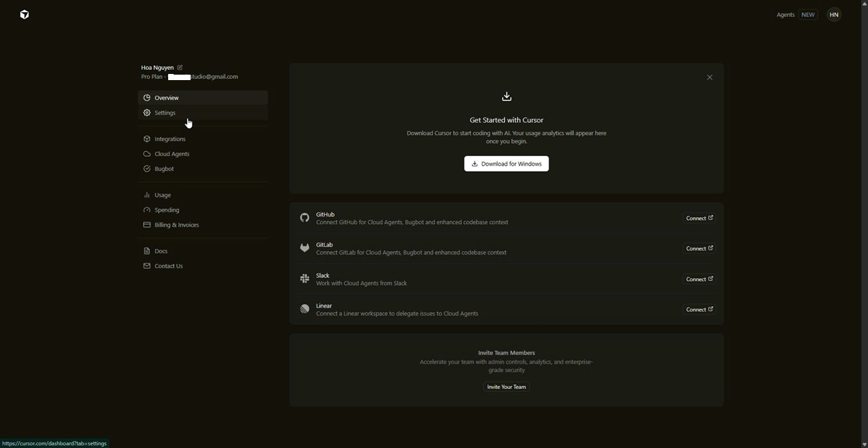Viewport: 868px width, 448px height.
Task: Open Integrations page
Action: [x=203, y=139]
